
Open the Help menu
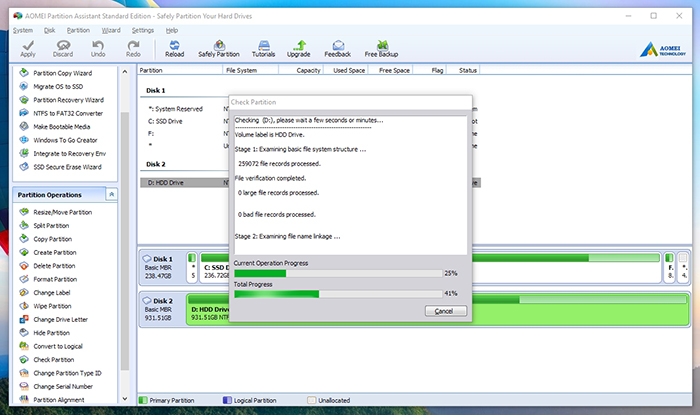[172, 30]
